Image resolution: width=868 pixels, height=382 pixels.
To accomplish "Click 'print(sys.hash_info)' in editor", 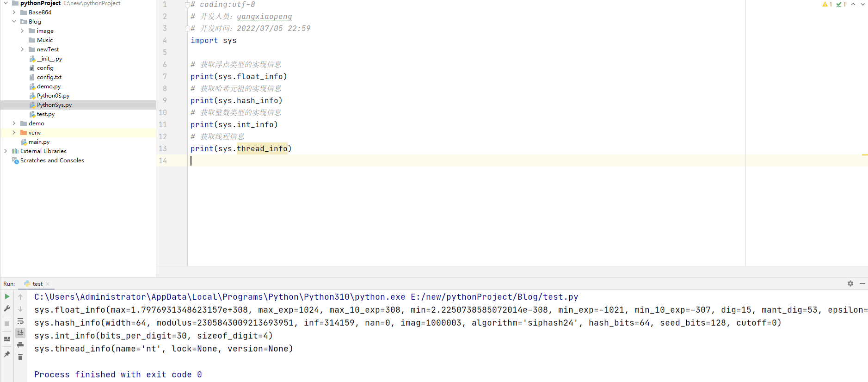I will (x=236, y=101).
